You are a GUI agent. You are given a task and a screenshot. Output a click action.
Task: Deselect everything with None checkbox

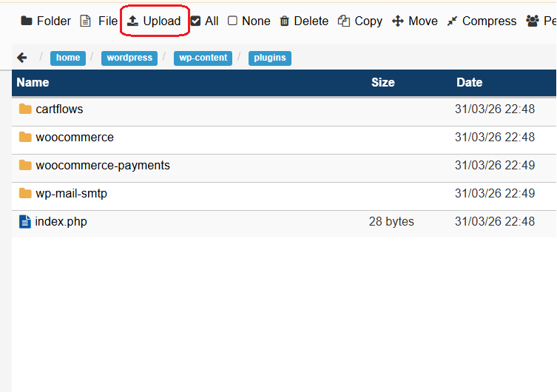click(x=249, y=21)
